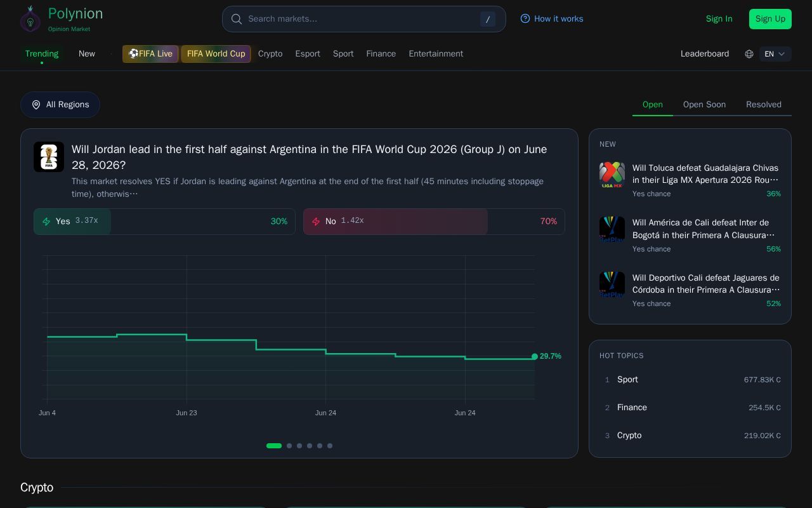812x508 pixels.
Task: Open the Sport category in navigation
Action: (x=343, y=54)
